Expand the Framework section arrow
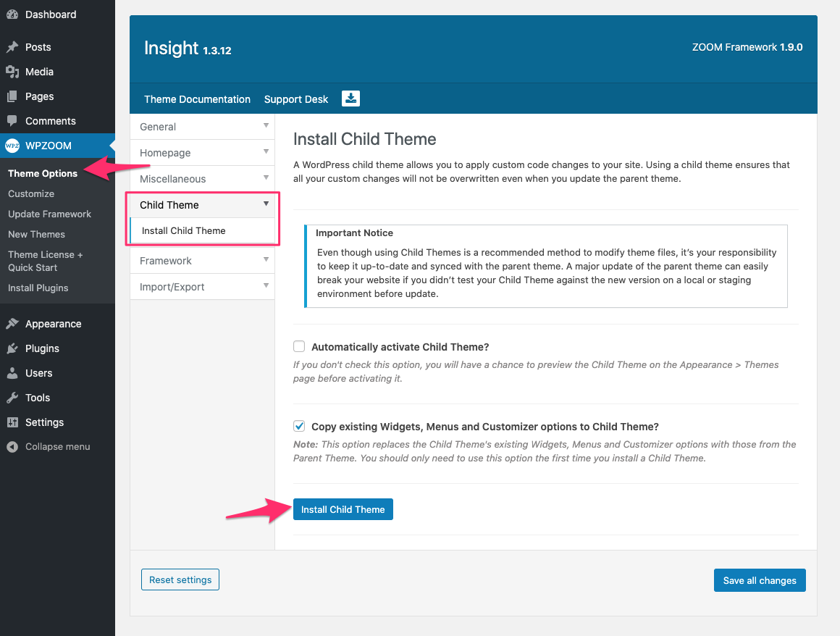The width and height of the screenshot is (840, 636). pyautogui.click(x=266, y=259)
